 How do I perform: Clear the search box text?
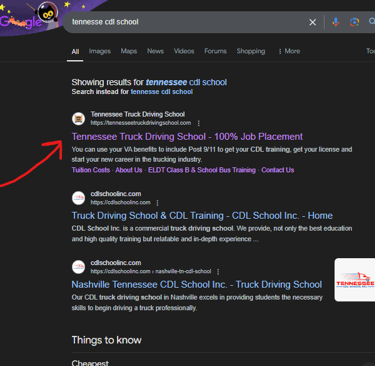[x=312, y=22]
